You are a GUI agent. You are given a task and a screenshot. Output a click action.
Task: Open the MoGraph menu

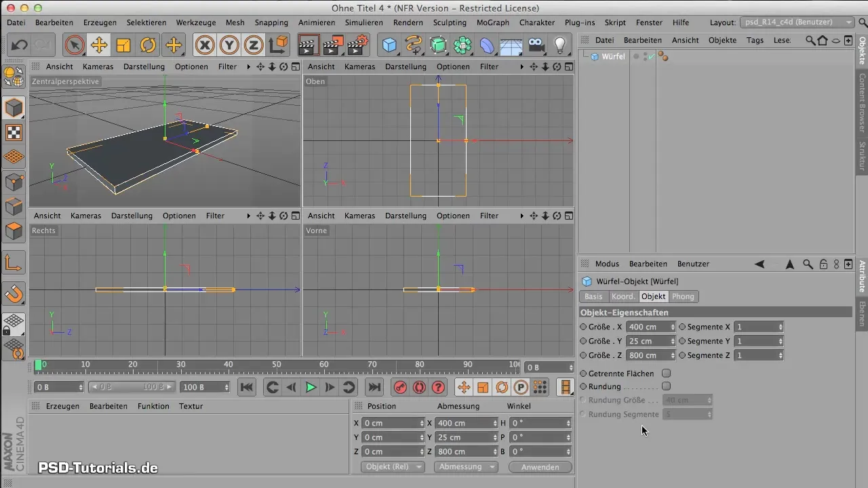(493, 22)
